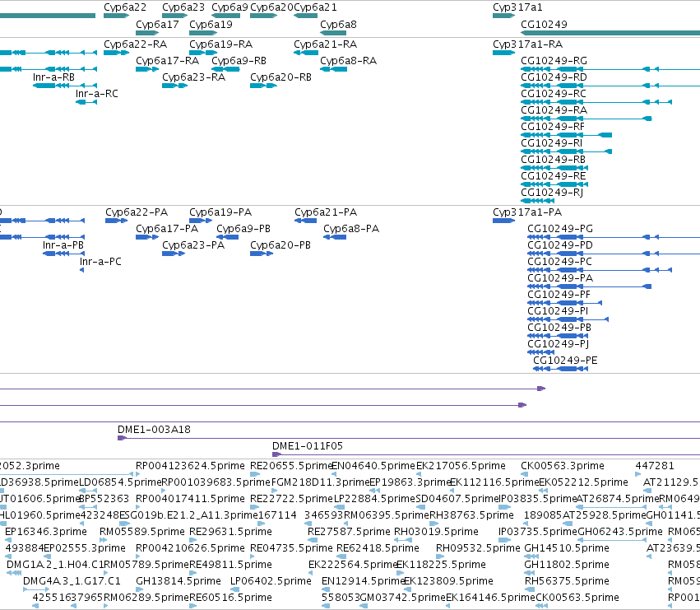Click transcript Inr-a-RB
This screenshot has height=610, width=700.
[x=65, y=86]
